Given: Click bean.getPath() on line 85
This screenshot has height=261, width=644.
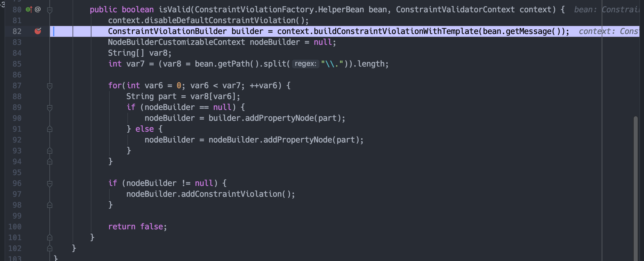Looking at the screenshot, I should (227, 64).
